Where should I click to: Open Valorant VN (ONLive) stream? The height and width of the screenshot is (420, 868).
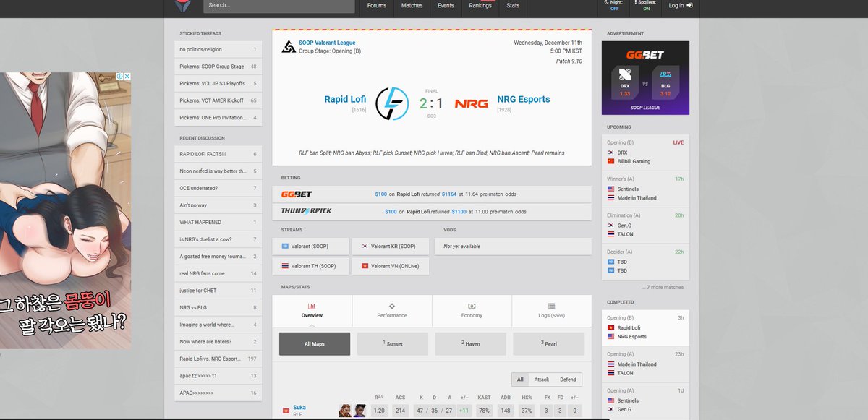pos(391,266)
